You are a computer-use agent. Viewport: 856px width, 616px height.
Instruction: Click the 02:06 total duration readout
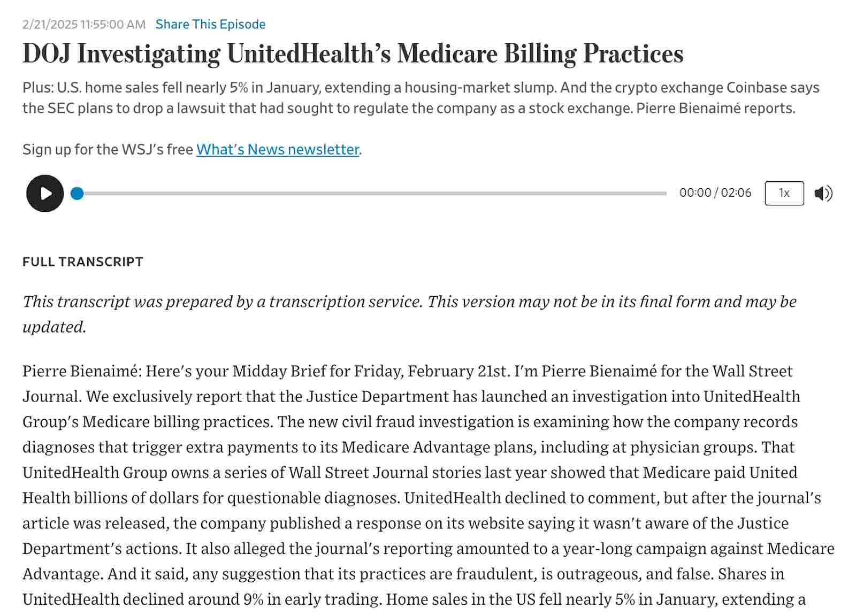(x=736, y=192)
